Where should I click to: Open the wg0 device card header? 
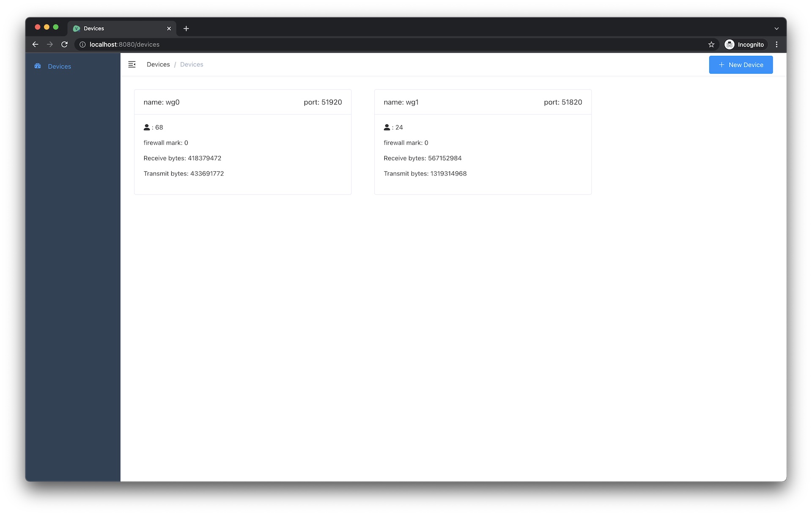point(242,102)
